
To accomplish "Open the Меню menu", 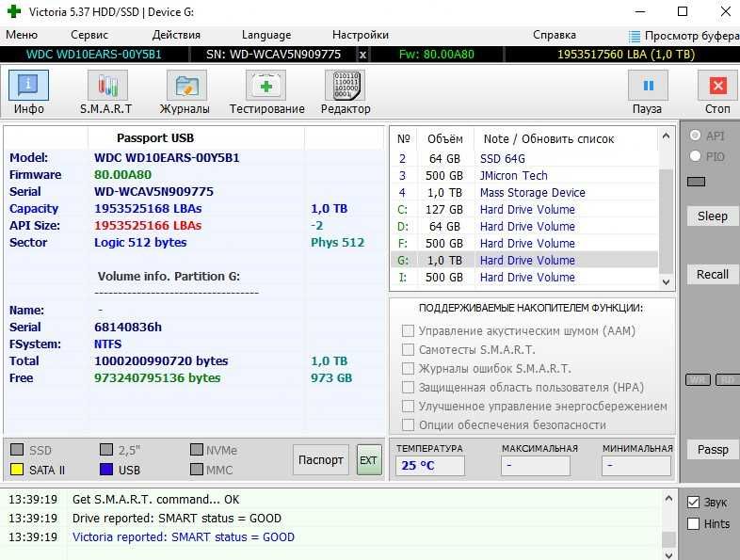I will (22, 35).
